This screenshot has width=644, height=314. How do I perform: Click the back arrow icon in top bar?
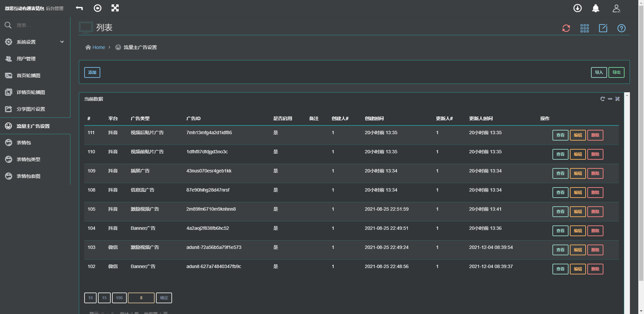[79, 8]
